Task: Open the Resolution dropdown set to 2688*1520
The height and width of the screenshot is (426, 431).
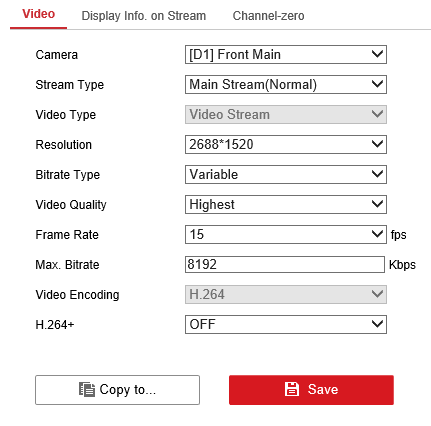Action: [x=286, y=144]
